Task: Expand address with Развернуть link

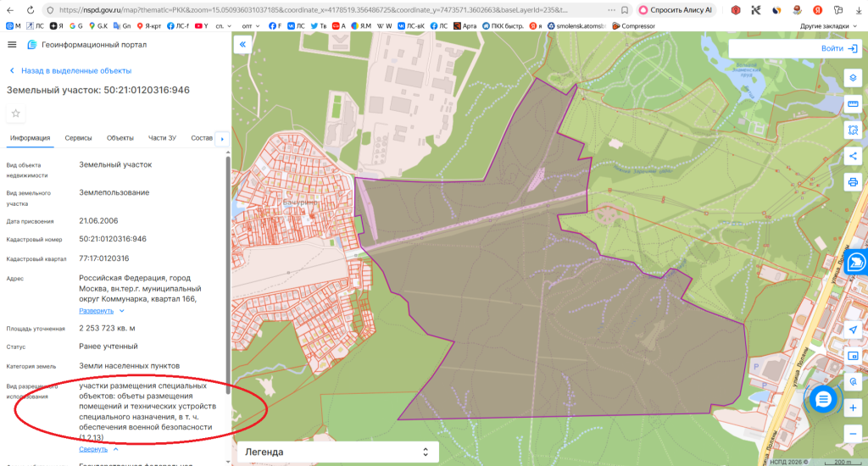Action: click(x=101, y=310)
